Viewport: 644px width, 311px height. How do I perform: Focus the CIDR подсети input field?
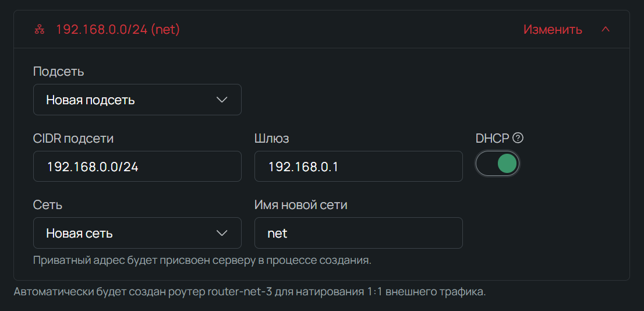coord(137,167)
